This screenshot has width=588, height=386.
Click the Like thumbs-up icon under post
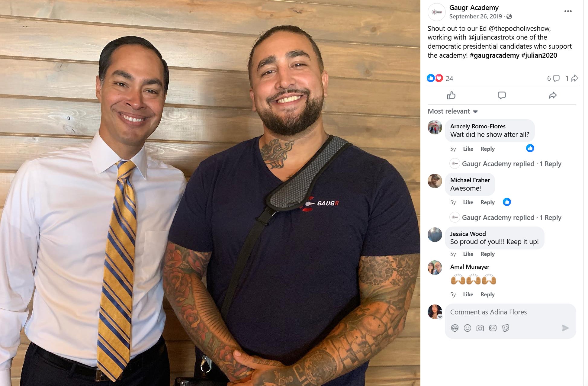(451, 95)
